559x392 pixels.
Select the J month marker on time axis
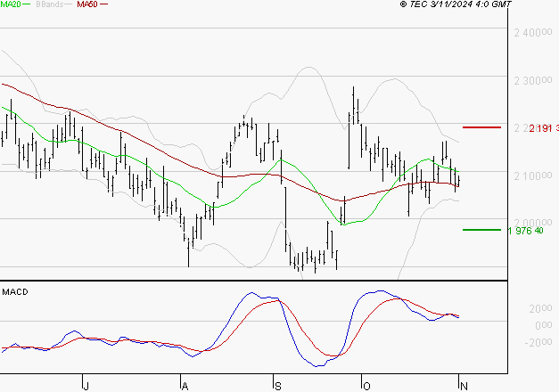point(86,385)
